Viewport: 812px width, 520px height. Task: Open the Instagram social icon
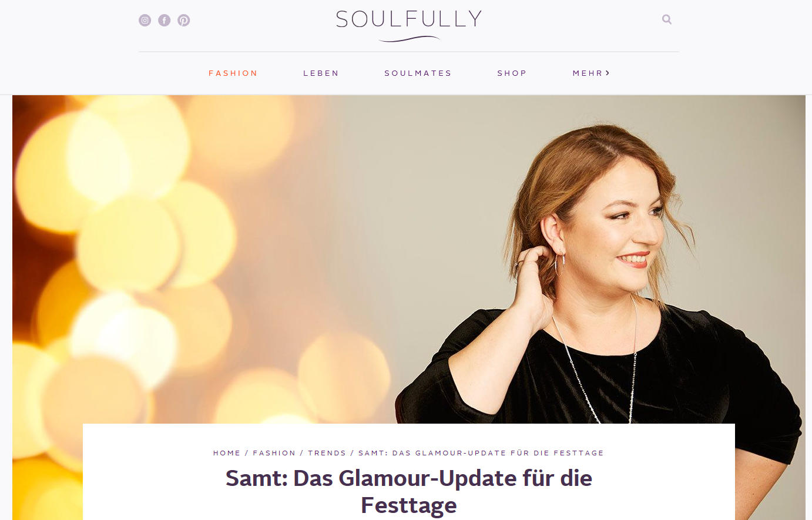[x=145, y=21]
